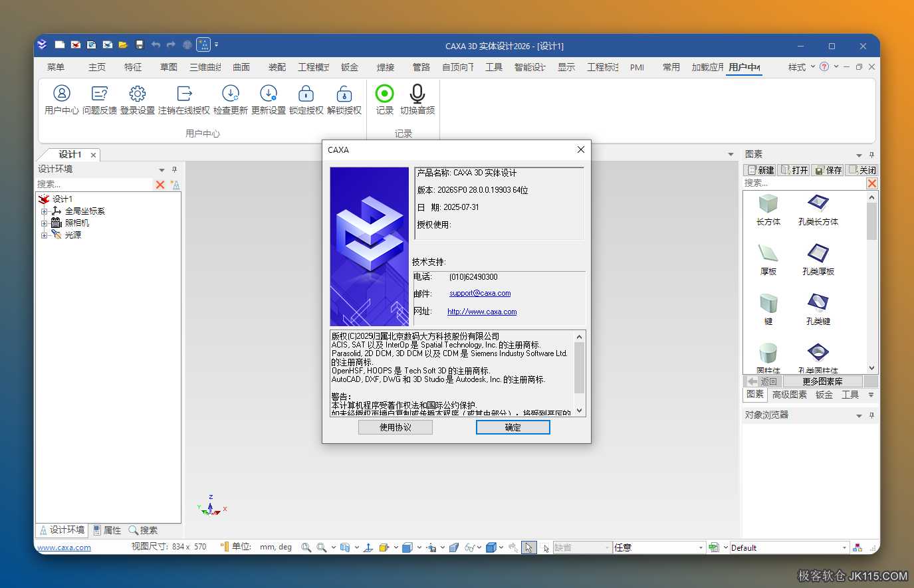Viewport: 914px width, 588px height.
Task: Click the 图素 catalog vertical scrollbar
Action: (x=871, y=282)
